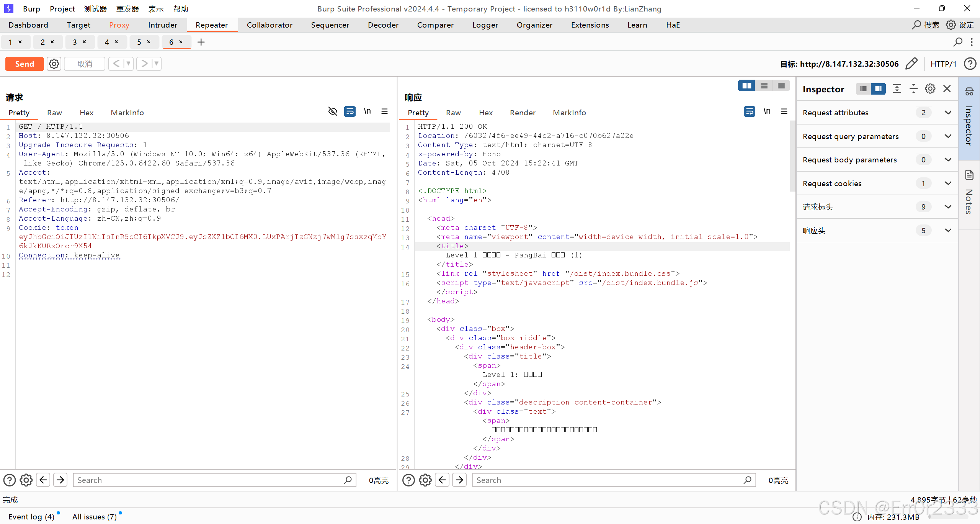Click the response Search input field
The width and height of the screenshot is (980, 524).
tap(609, 480)
